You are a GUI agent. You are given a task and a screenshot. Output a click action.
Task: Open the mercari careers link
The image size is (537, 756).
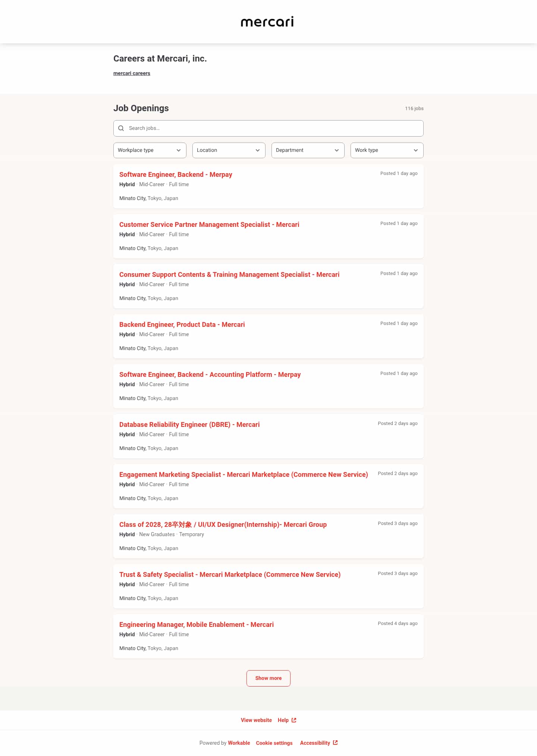pos(132,74)
